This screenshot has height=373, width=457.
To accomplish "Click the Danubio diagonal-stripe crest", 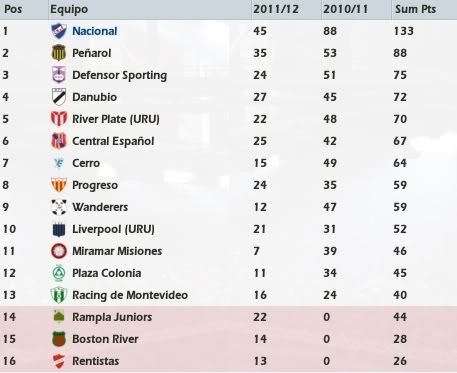I will (x=59, y=97).
